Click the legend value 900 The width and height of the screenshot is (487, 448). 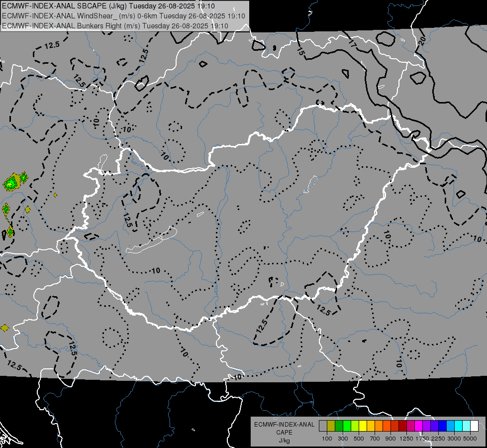(390, 439)
